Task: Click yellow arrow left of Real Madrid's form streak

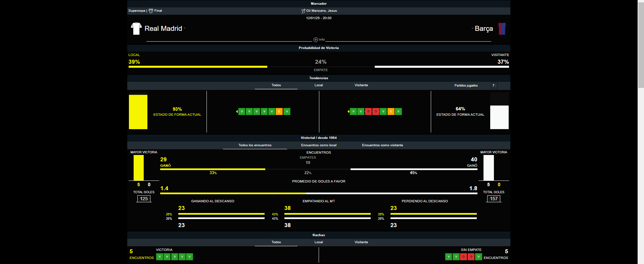Action: point(237,112)
